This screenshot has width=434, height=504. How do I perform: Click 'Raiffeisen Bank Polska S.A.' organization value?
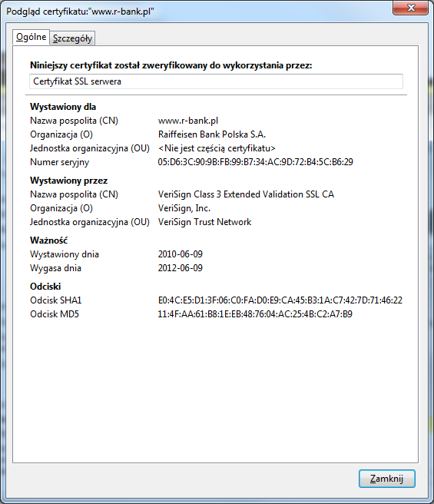click(x=212, y=134)
